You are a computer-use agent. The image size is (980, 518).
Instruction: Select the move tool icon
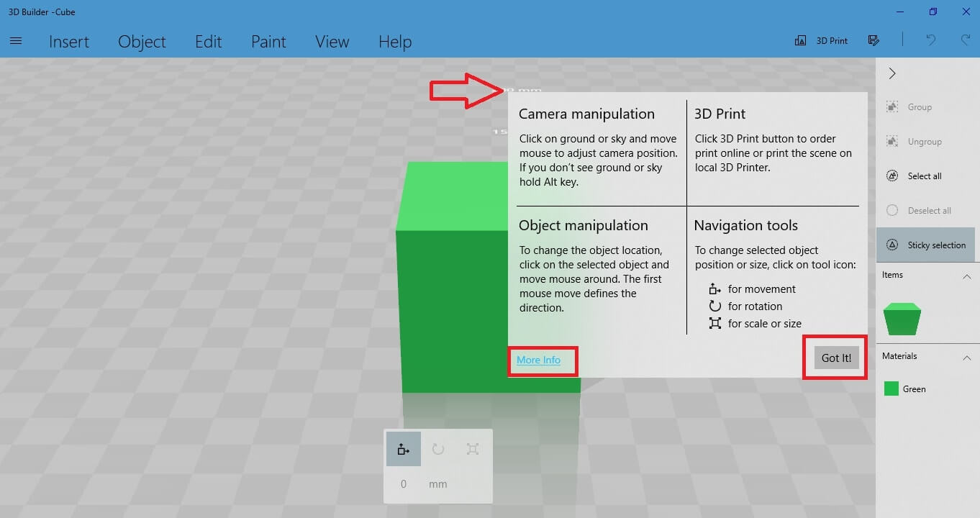403,449
